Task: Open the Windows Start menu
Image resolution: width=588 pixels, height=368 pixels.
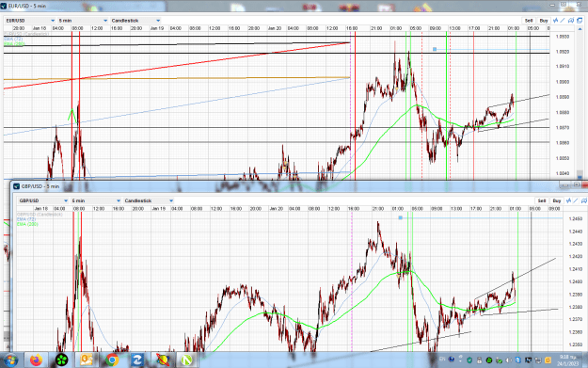Action: coord(10,360)
